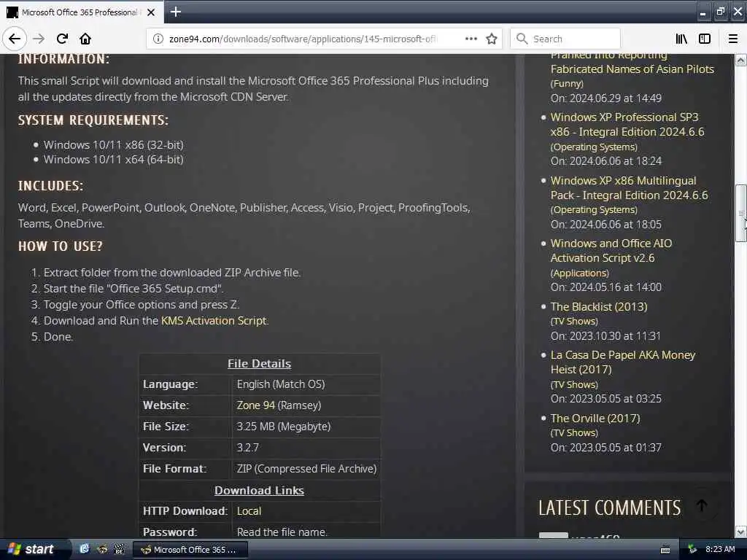Click the second quick launch taskbar icon
Screen dimensions: 747x560
click(102, 550)
